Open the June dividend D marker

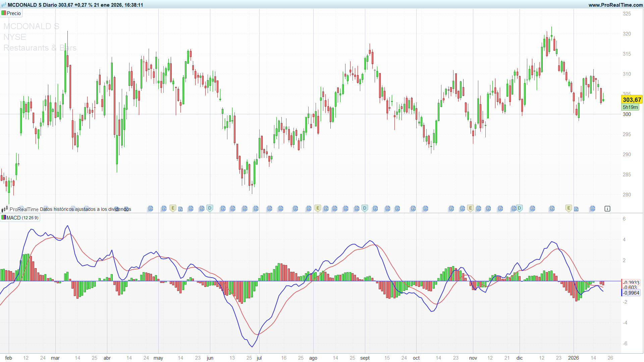pos(210,208)
